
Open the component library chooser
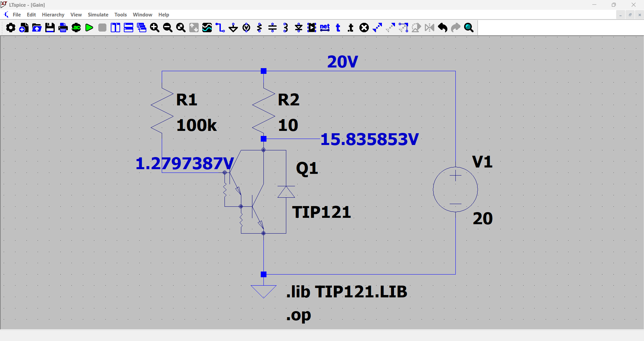click(312, 28)
